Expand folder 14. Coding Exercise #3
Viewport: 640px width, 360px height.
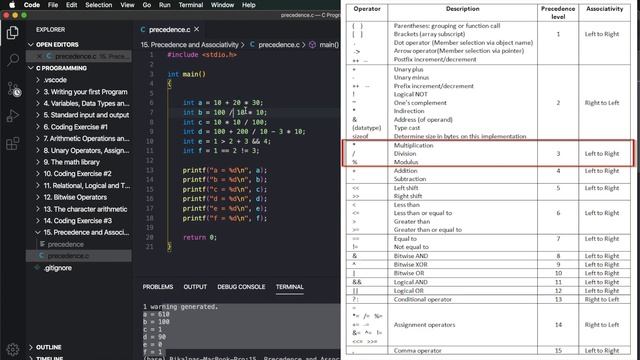pos(77,221)
